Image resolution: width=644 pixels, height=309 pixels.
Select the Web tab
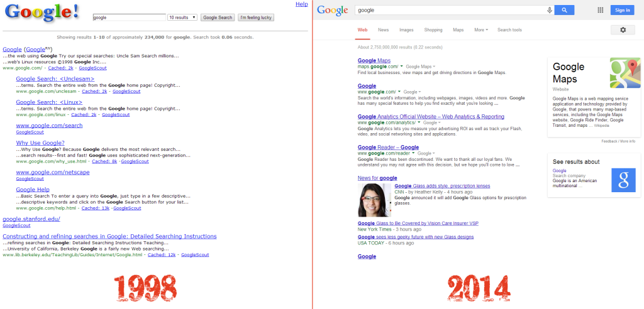(362, 30)
